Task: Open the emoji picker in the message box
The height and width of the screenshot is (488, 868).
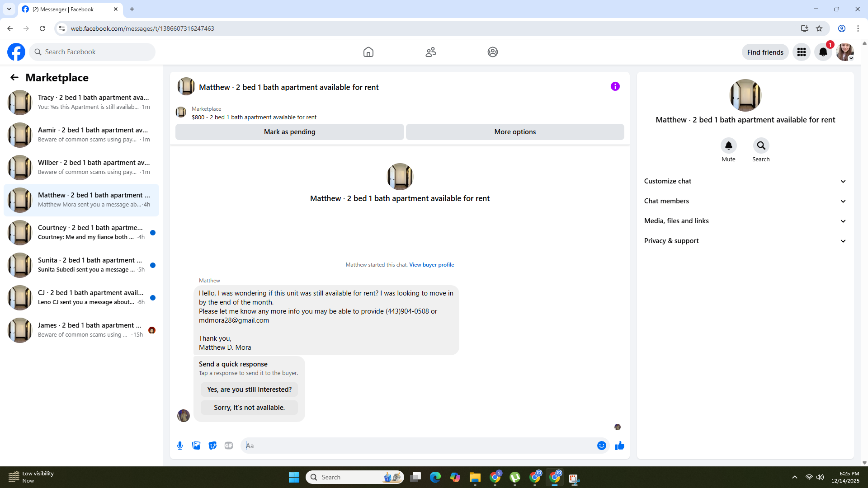Action: tap(601, 446)
